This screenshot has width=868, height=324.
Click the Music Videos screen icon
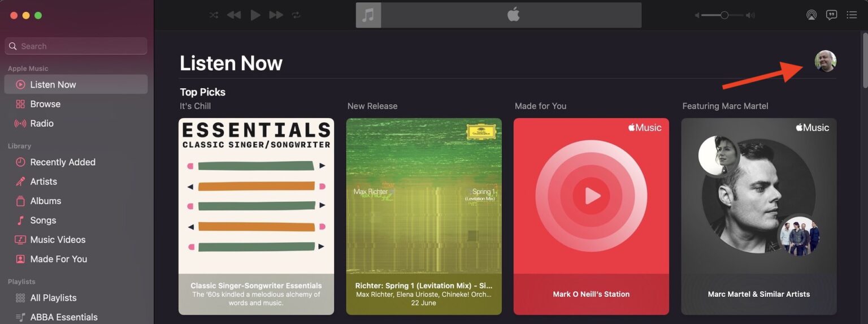pyautogui.click(x=20, y=240)
